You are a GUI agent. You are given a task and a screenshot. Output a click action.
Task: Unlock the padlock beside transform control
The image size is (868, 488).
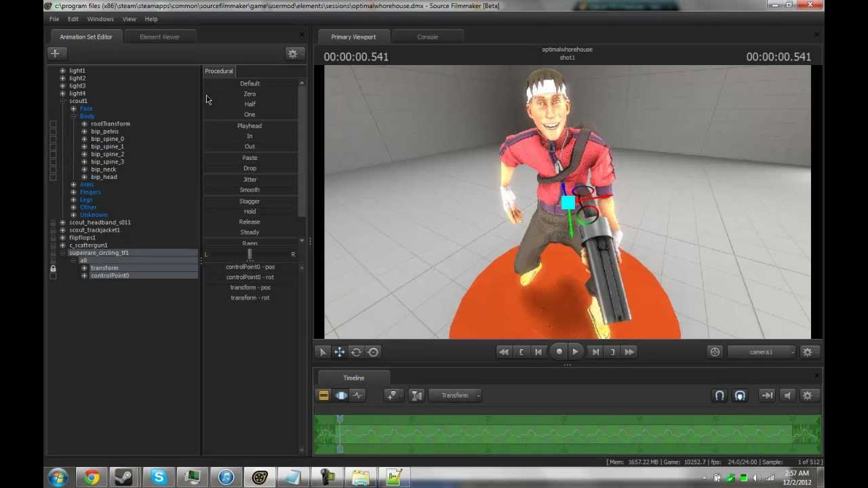coord(53,268)
